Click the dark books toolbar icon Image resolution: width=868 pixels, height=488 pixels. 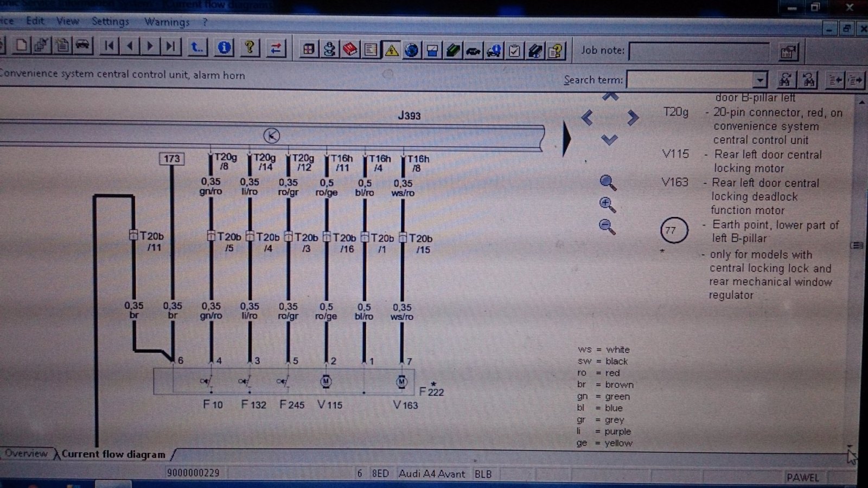535,52
